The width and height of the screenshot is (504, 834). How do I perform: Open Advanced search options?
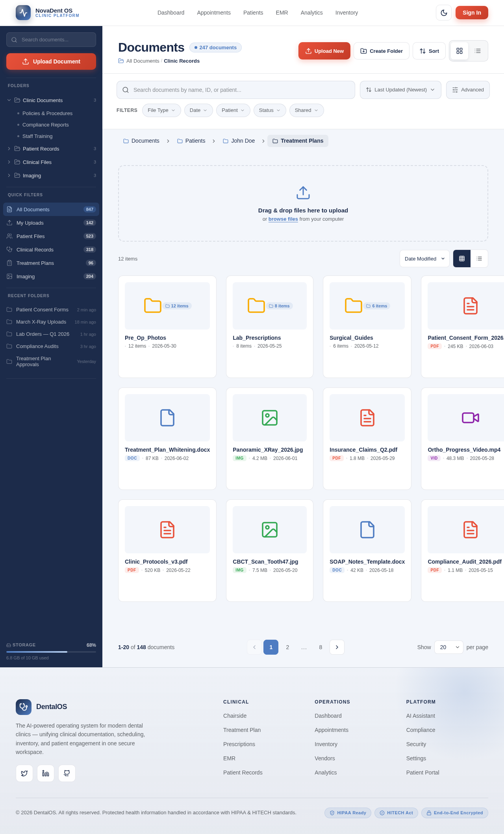468,90
